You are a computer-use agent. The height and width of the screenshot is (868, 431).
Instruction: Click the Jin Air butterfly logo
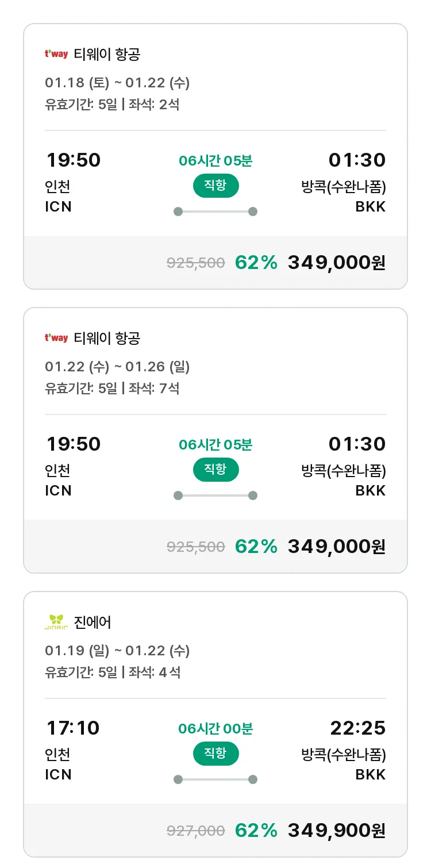click(56, 622)
